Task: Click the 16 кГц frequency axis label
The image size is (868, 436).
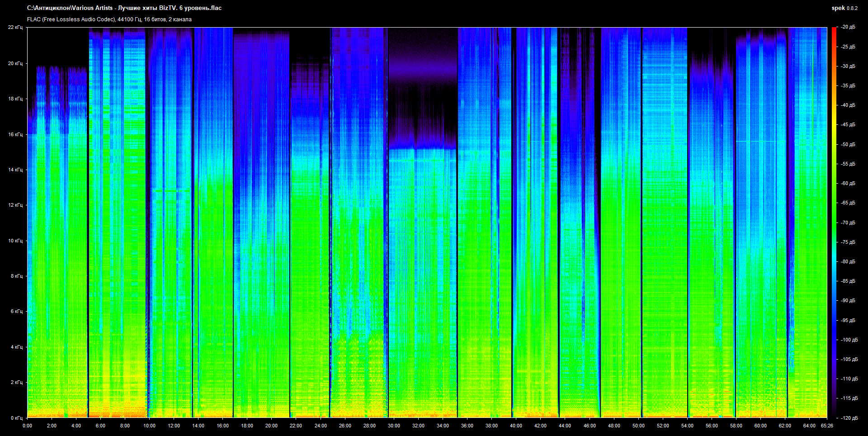Action: click(15, 134)
